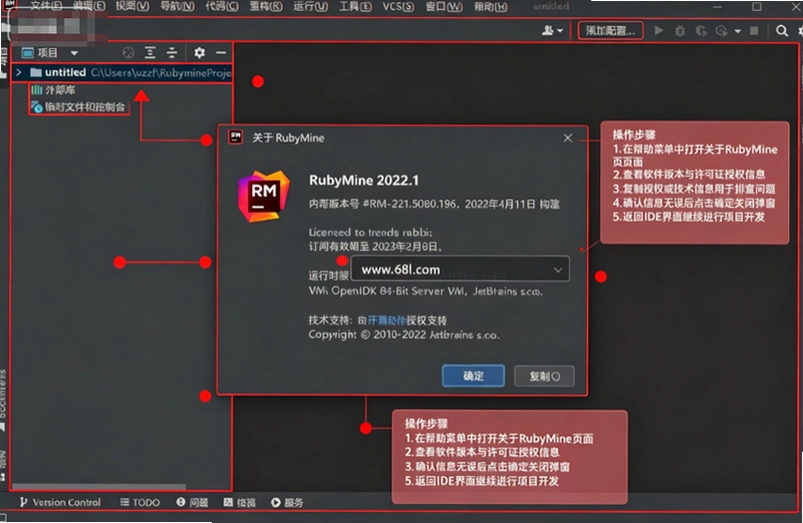This screenshot has height=523, width=803.
Task: Open the 服务 tool window
Action: pos(287,503)
